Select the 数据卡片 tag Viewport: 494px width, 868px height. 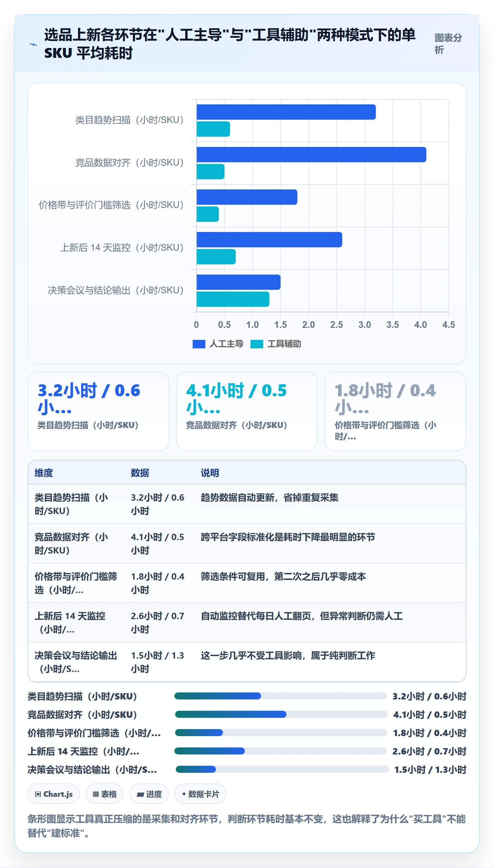(x=200, y=794)
